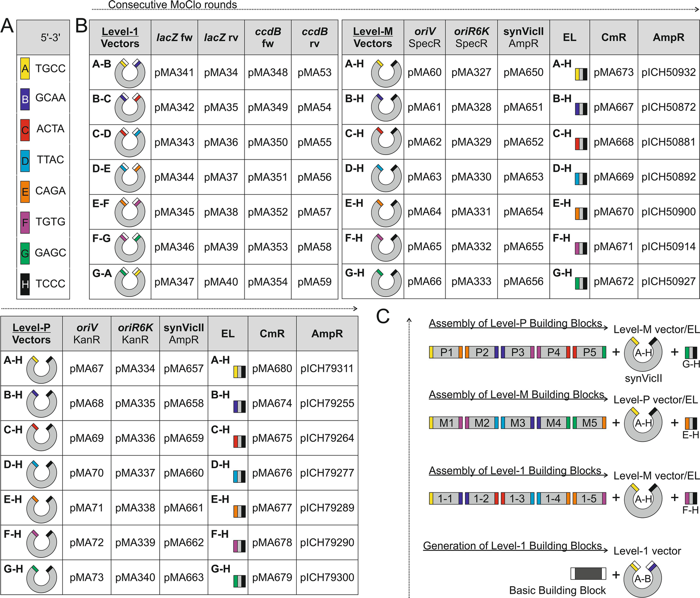Click the yellow A swatch in panel A
This screenshot has width=700, height=598.
25,68
